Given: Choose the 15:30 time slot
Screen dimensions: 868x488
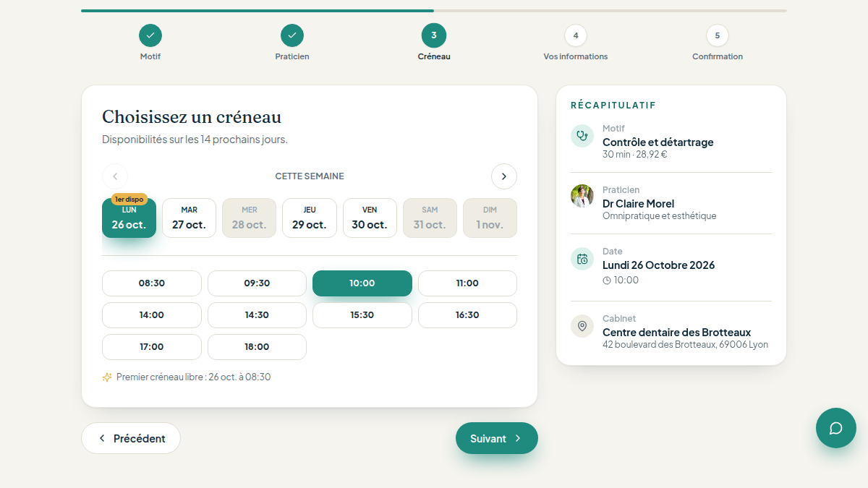Looking at the screenshot, I should [x=362, y=315].
